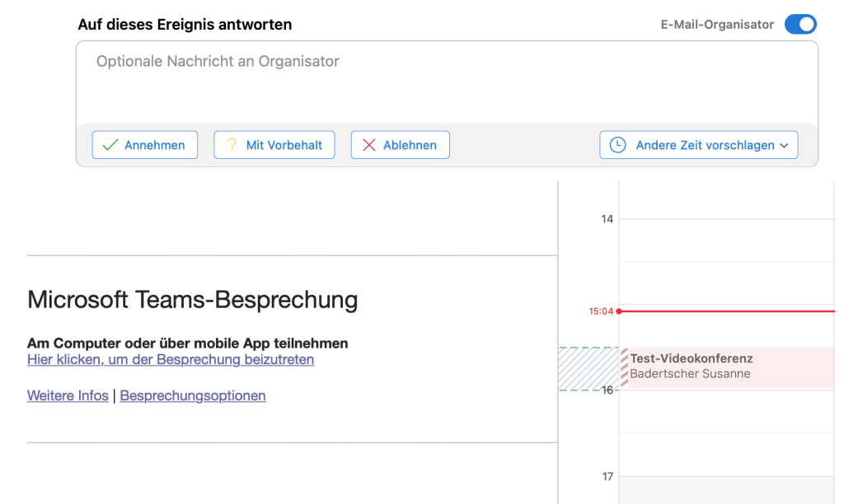
Task: Open the Weitere Infos link
Action: pyautogui.click(x=68, y=396)
